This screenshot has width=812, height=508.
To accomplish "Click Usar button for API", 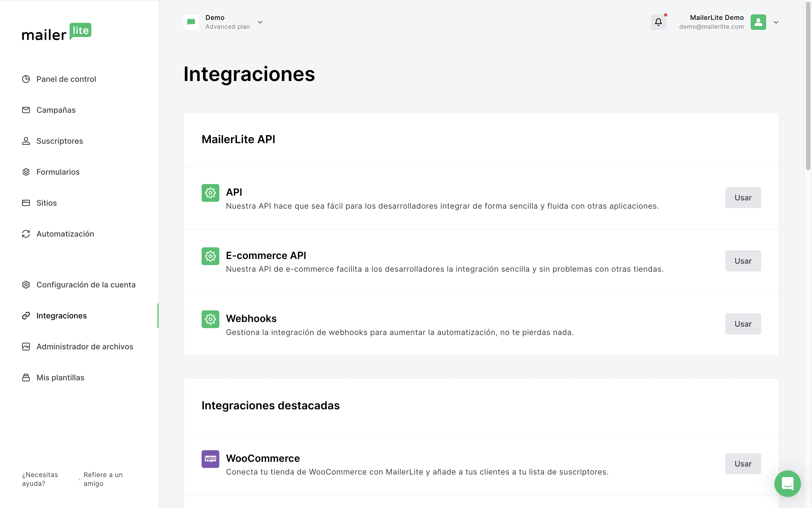I will click(742, 198).
